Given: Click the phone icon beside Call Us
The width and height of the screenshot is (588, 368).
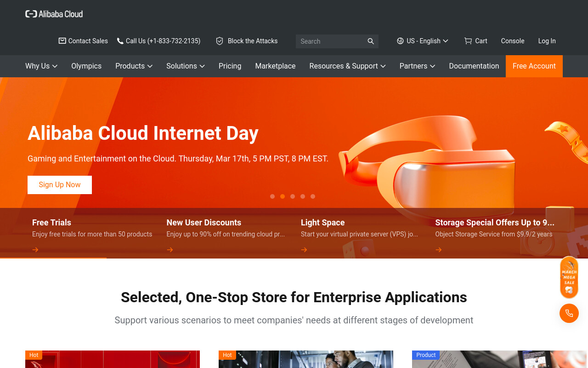Looking at the screenshot, I should 120,41.
